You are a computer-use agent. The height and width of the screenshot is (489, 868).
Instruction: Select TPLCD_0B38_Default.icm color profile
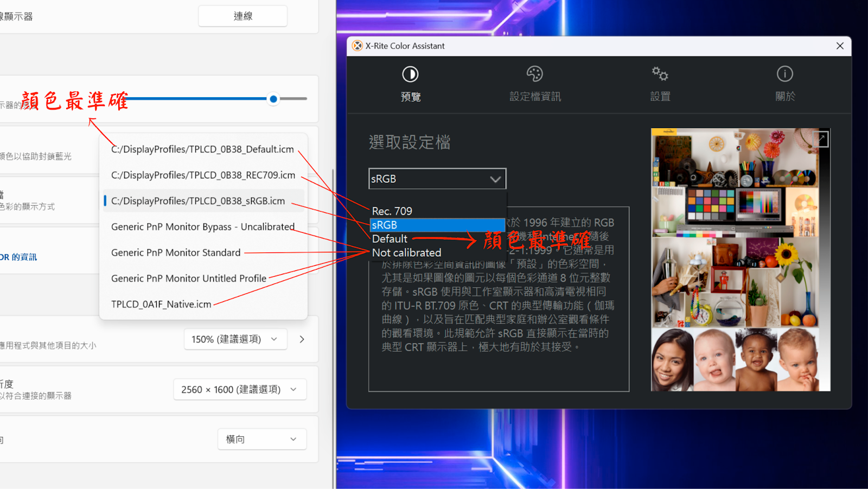point(202,149)
